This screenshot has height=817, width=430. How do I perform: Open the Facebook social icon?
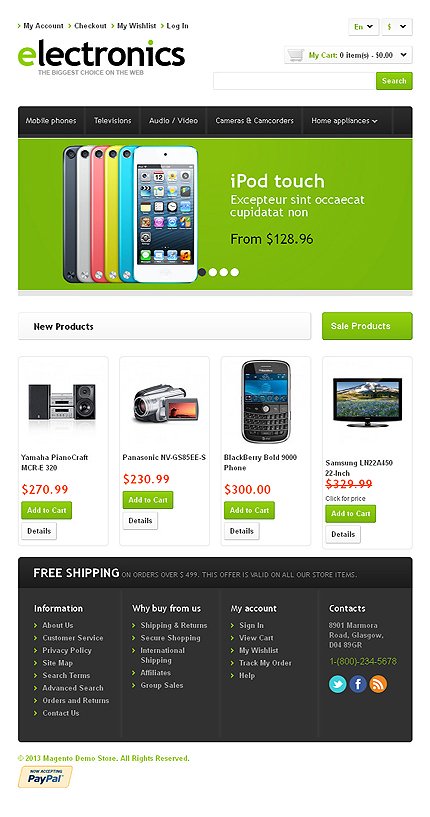[x=358, y=684]
